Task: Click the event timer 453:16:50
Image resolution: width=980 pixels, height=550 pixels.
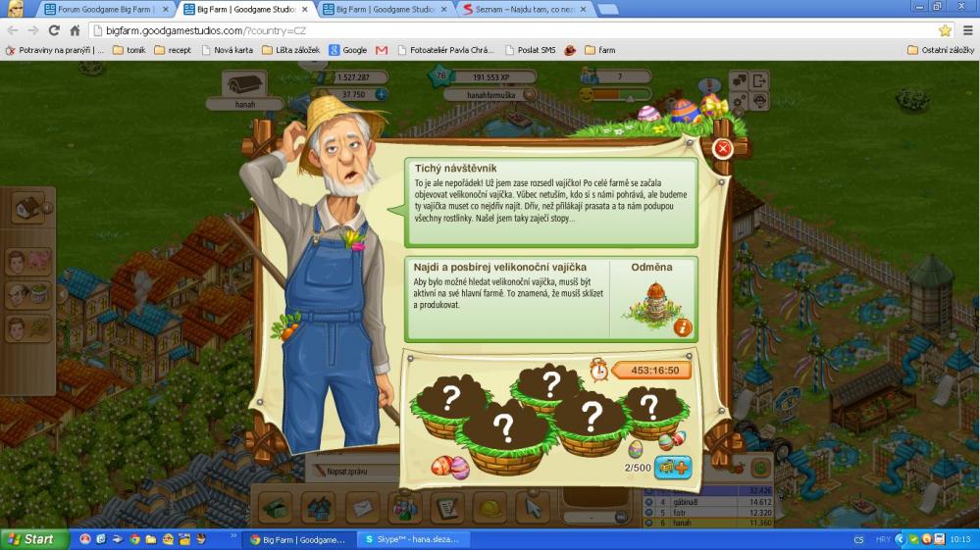Action: (x=653, y=371)
